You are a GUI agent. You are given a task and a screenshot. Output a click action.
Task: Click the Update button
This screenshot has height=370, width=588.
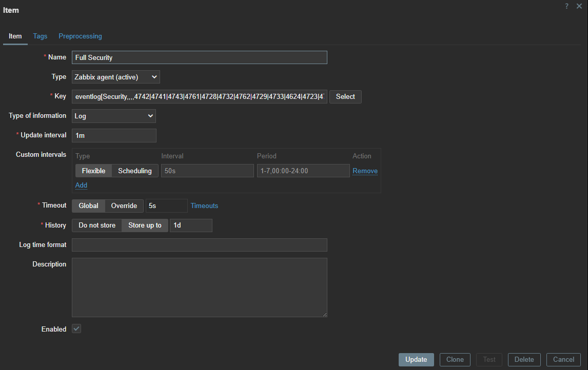[416, 360]
